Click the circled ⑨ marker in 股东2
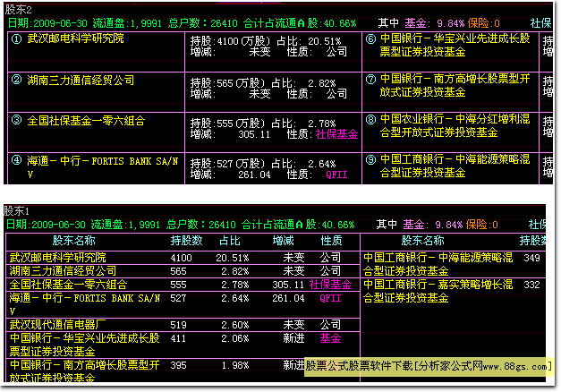561x392 pixels. [x=370, y=159]
